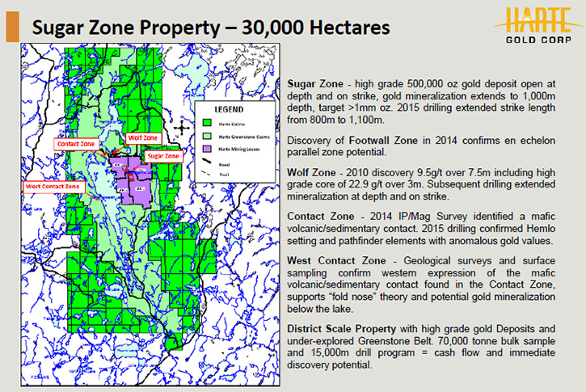
Task: Click the bold Footwall Zone text
Action: click(x=383, y=141)
